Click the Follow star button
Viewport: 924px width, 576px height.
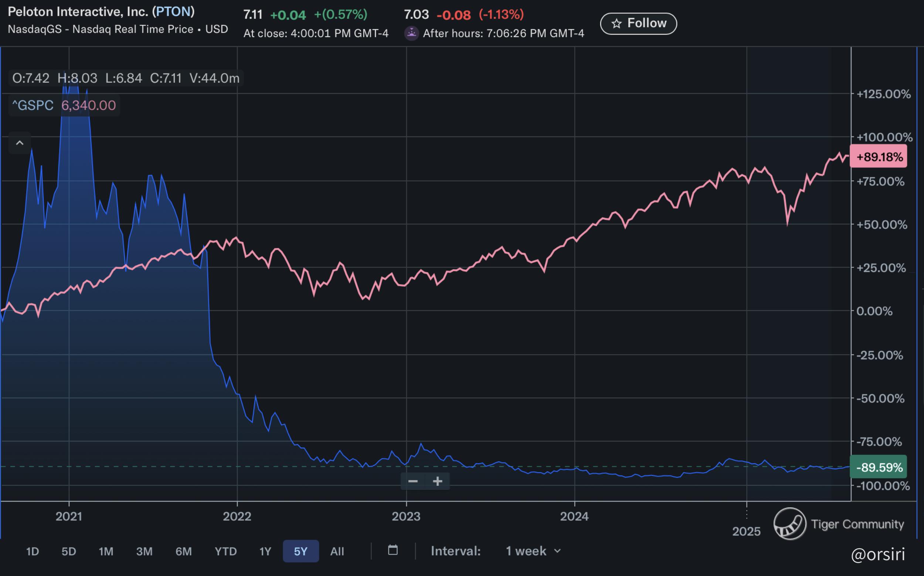[638, 24]
